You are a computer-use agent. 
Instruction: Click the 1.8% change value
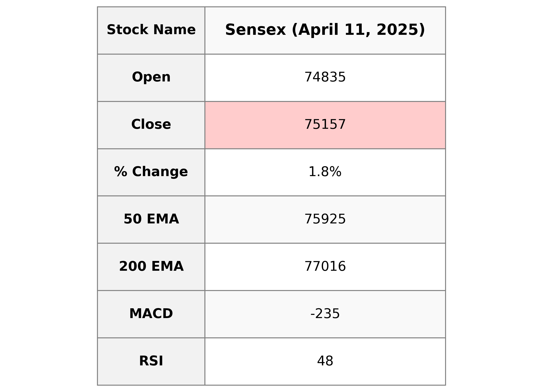(x=325, y=172)
